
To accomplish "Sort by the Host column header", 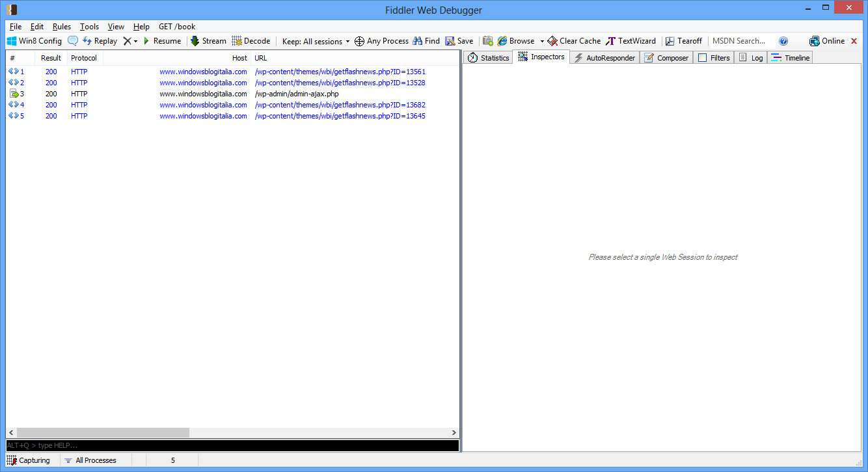I will (177, 58).
